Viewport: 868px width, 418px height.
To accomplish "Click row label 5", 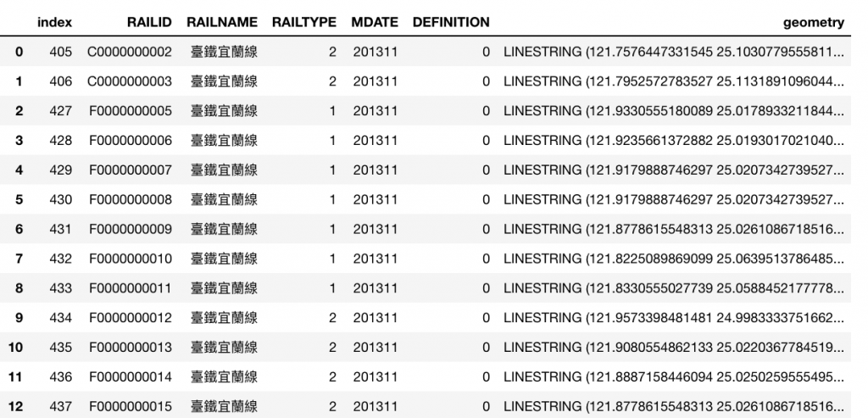I will [x=19, y=199].
